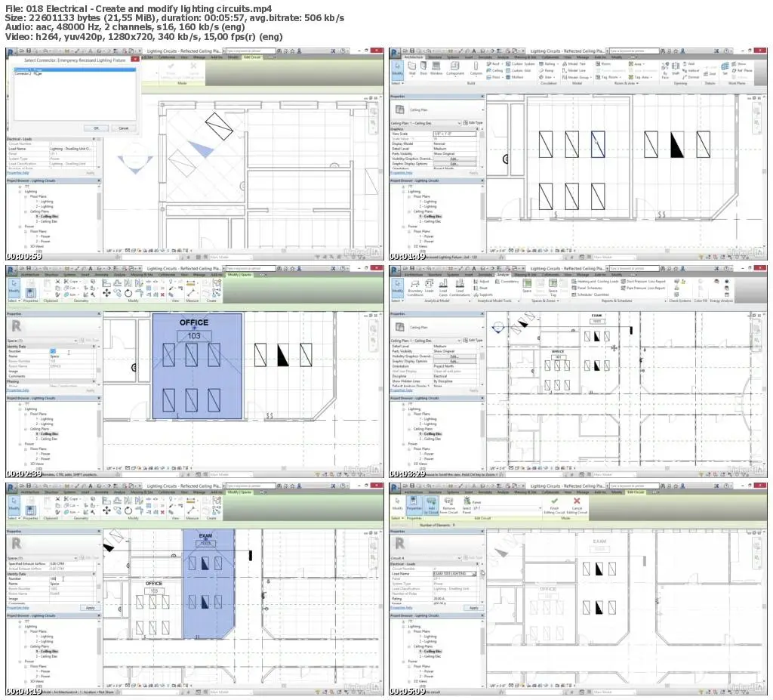This screenshot has height=700, width=773.
Task: Select the Column tool in the Architecture ribbon
Action: pyautogui.click(x=476, y=69)
